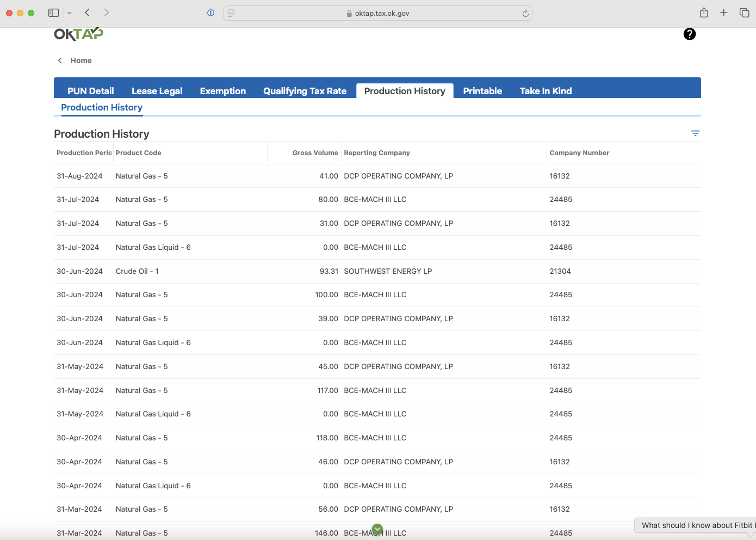Reload the page with the refresh icon
Screen dimensions: 756x540
click(525, 13)
